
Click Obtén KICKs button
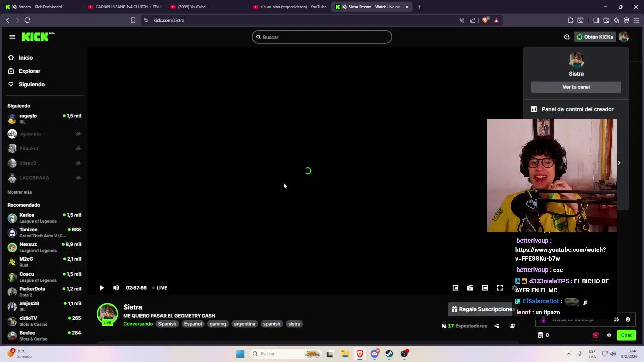coord(595,37)
